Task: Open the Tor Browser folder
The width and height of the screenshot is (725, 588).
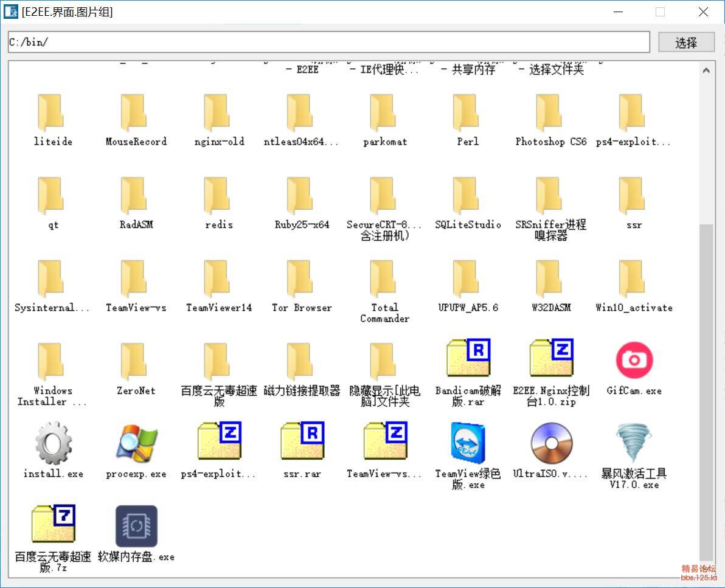Action: pos(300,278)
